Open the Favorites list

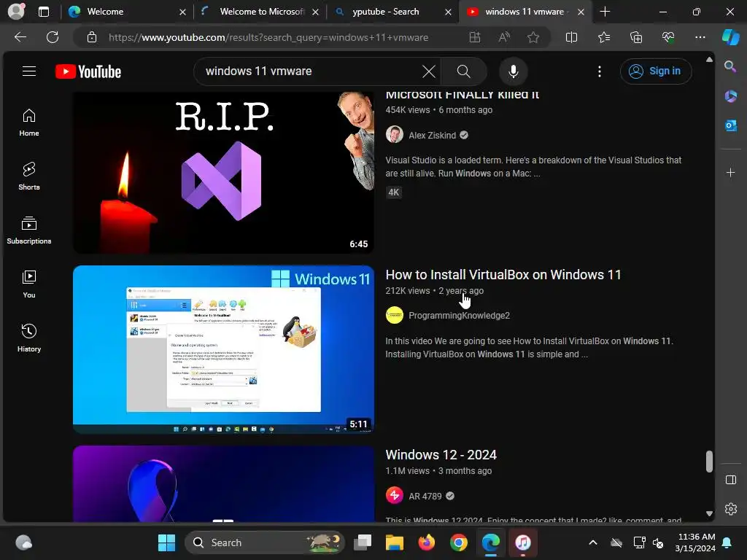(603, 37)
